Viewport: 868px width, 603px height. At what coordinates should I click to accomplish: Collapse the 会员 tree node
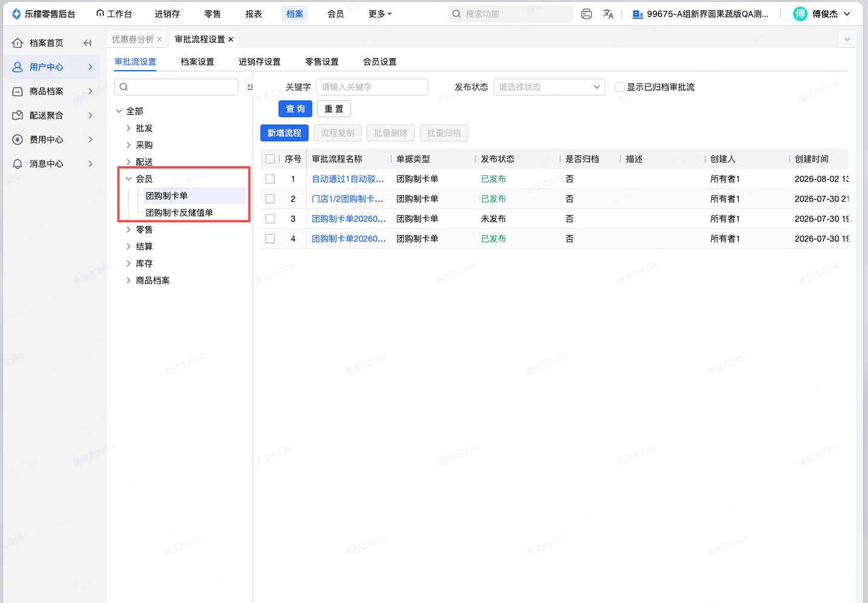(x=129, y=179)
